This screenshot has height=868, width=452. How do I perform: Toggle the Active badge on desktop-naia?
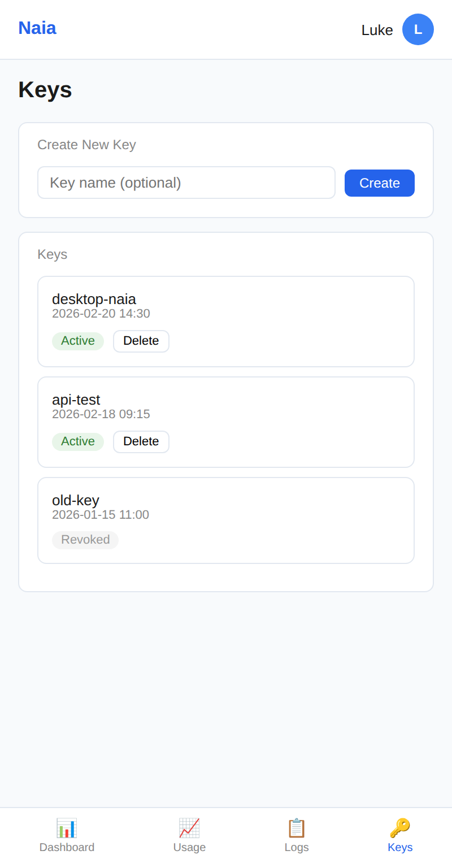[78, 341]
